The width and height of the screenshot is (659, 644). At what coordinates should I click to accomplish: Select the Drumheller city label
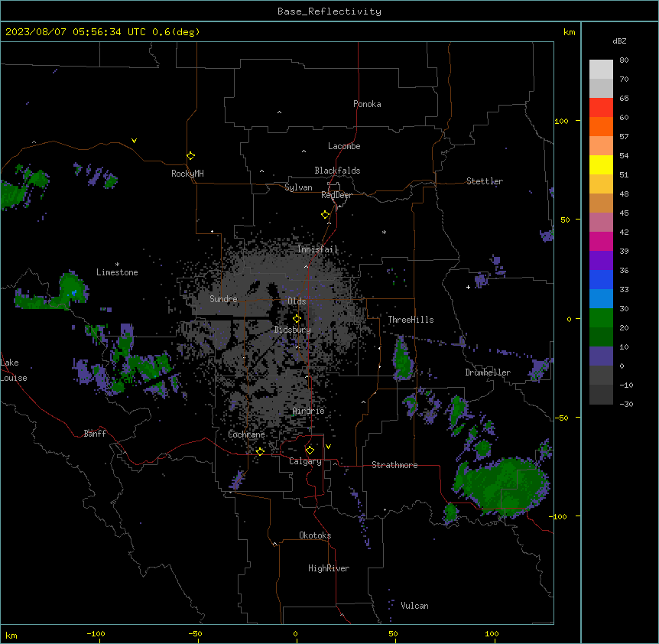488,372
